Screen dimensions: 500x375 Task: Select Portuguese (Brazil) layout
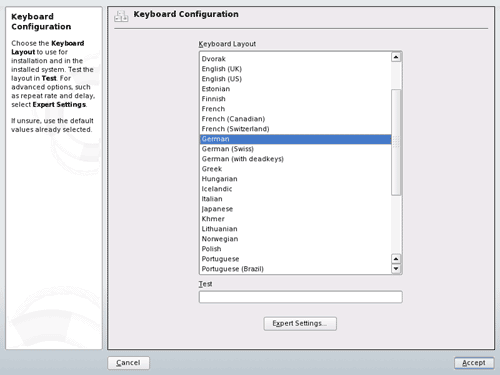click(295, 269)
